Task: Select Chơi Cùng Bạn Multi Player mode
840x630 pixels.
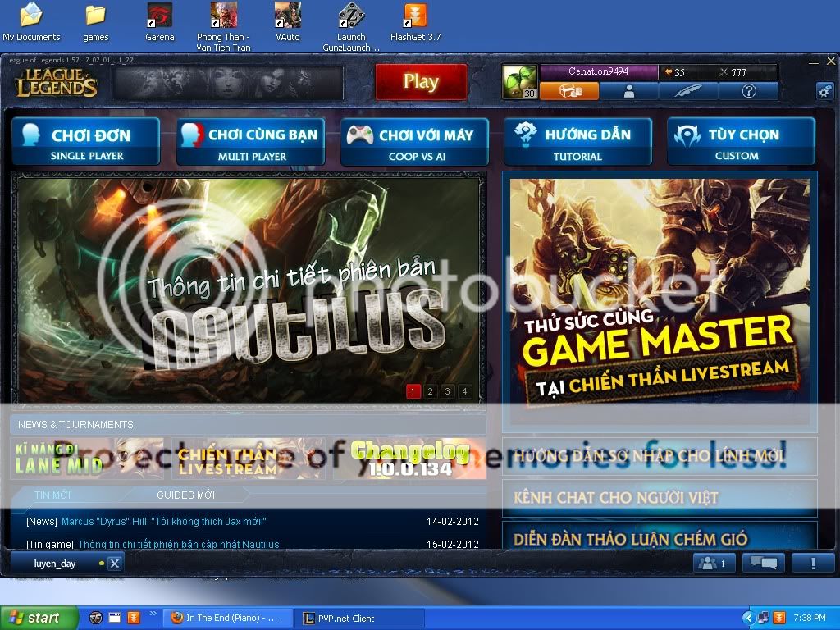Action: pos(251,141)
